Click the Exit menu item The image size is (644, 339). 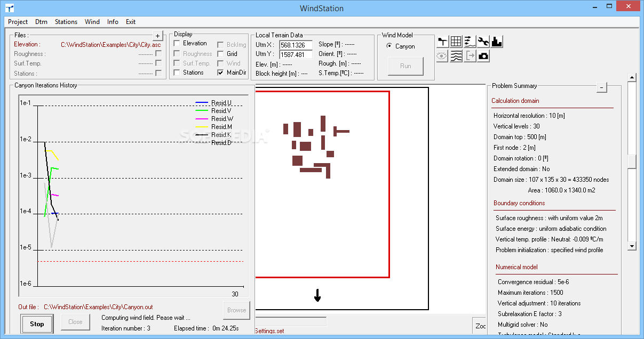pyautogui.click(x=131, y=22)
